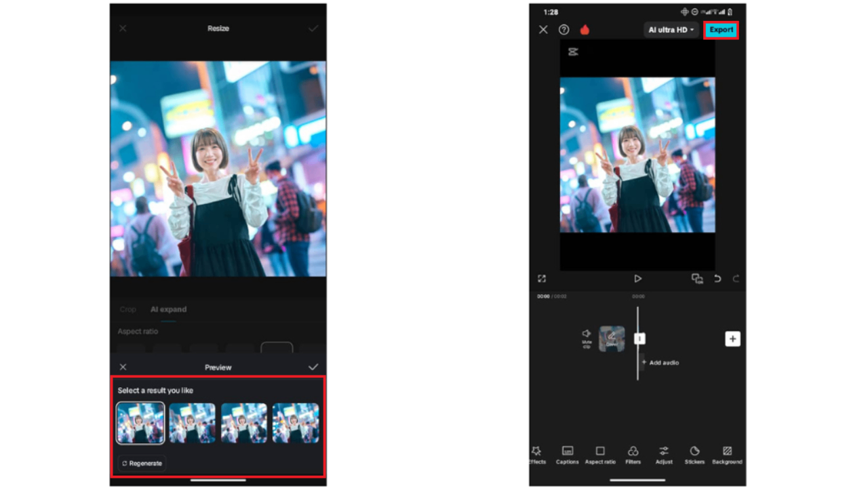The width and height of the screenshot is (868, 488).
Task: Toggle fullscreen preview mode
Action: pyautogui.click(x=541, y=279)
